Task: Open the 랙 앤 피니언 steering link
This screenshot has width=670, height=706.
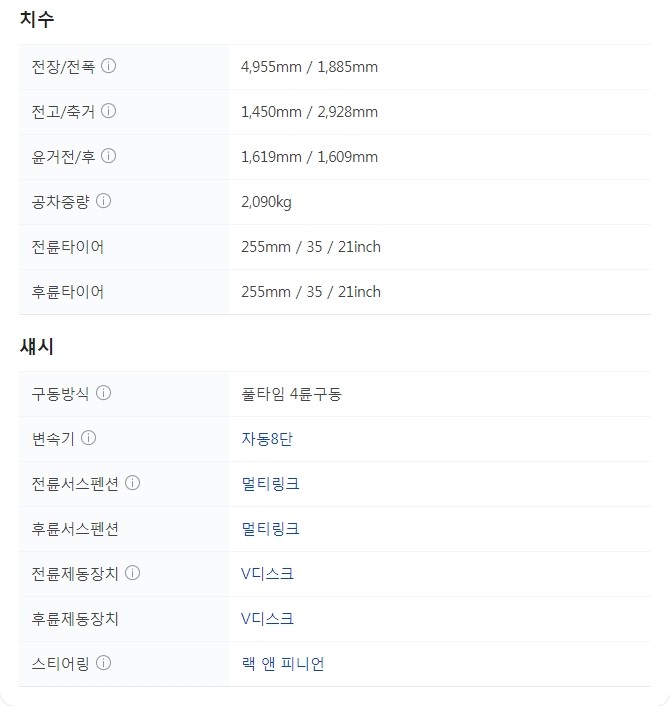Action: 282,663
